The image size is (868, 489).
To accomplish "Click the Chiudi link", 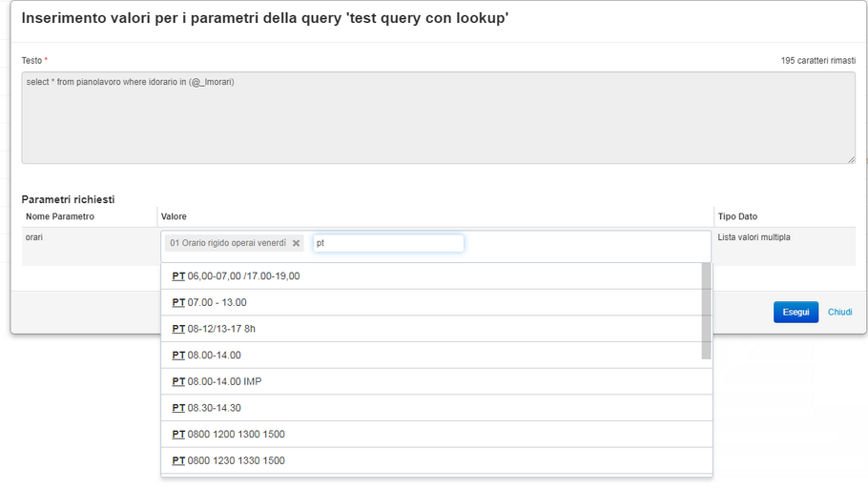I will tap(839, 313).
